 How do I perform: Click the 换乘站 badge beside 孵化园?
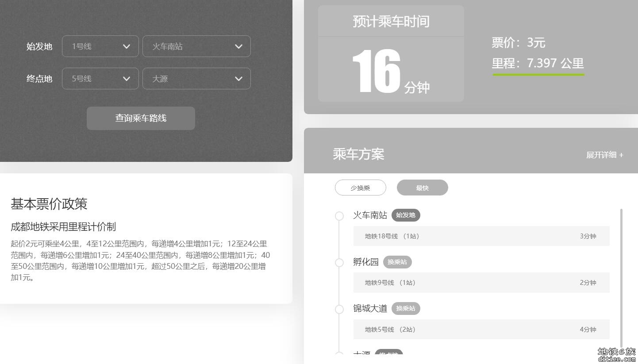397,262
